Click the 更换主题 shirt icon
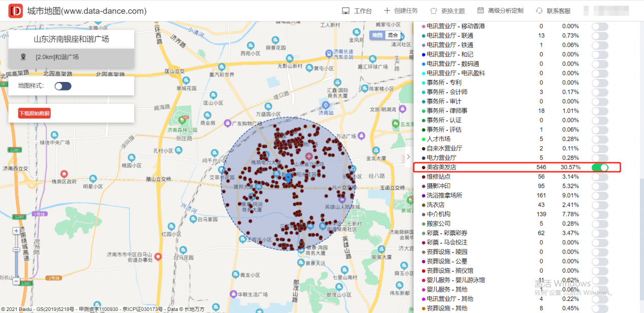Image resolution: width=644 pixels, height=313 pixels. (434, 11)
